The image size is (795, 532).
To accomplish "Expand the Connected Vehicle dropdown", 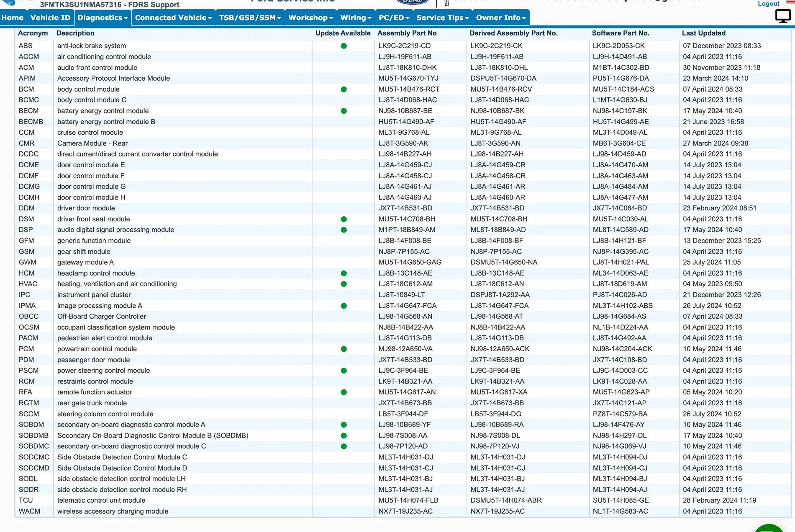I will tap(173, 18).
